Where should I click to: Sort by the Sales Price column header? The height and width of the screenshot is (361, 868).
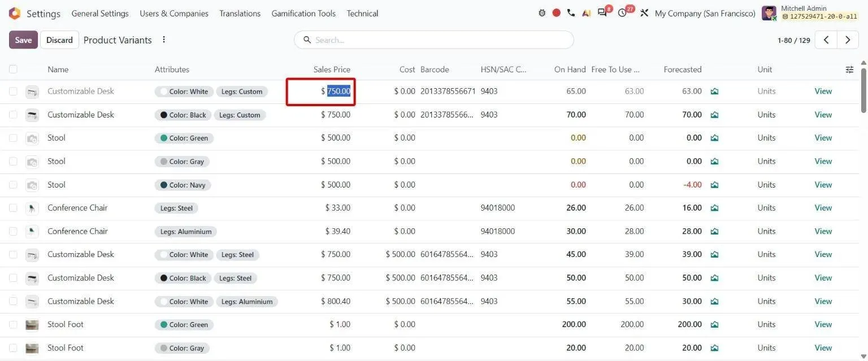coord(332,69)
